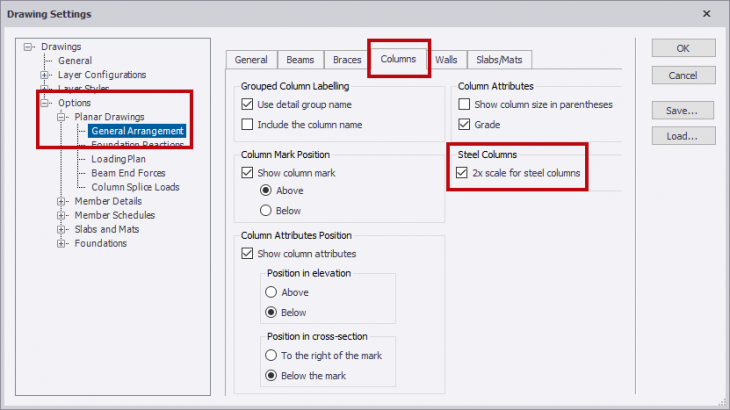
Task: Close the Drawing Settings dialog
Action: (707, 14)
